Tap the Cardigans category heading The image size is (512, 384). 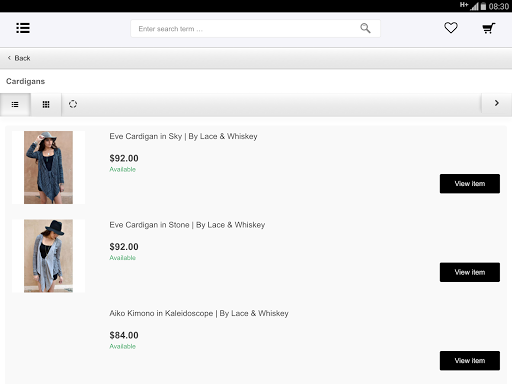coord(25,81)
